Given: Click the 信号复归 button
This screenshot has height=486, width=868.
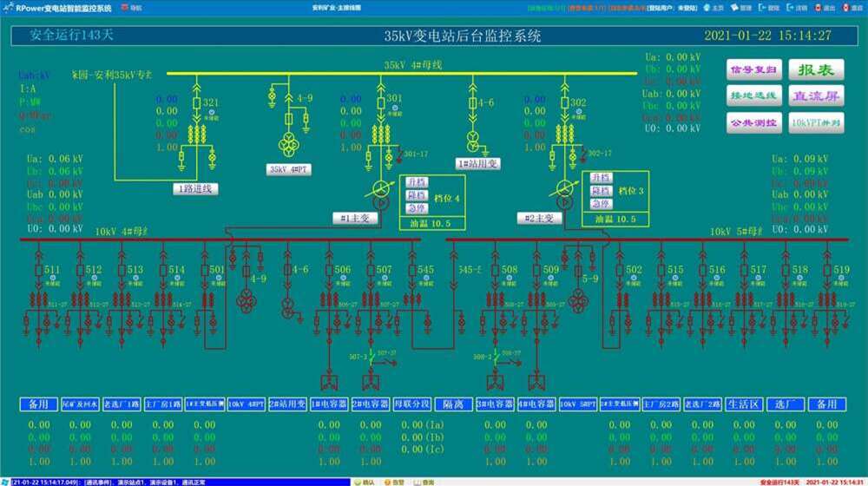Looking at the screenshot, I should tap(755, 69).
